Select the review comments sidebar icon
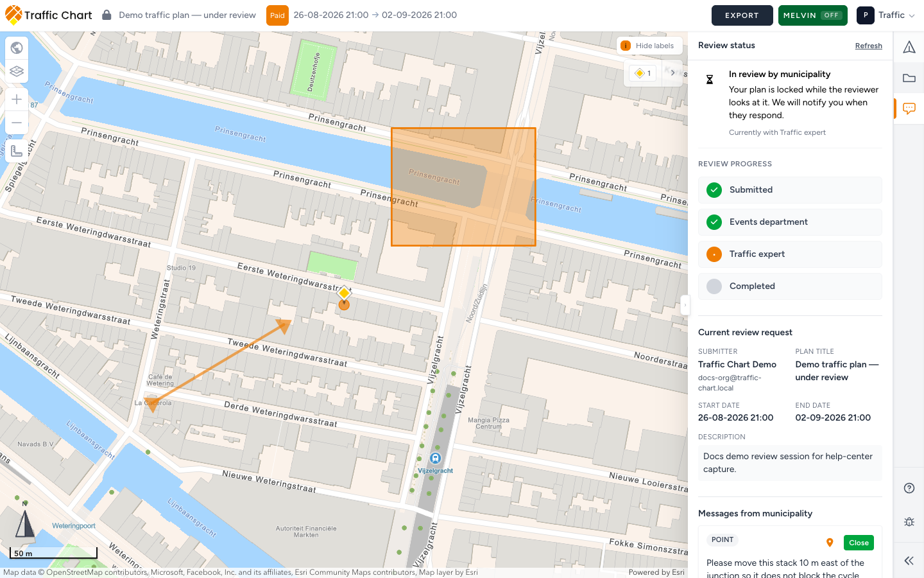This screenshot has height=578, width=924. (x=909, y=109)
